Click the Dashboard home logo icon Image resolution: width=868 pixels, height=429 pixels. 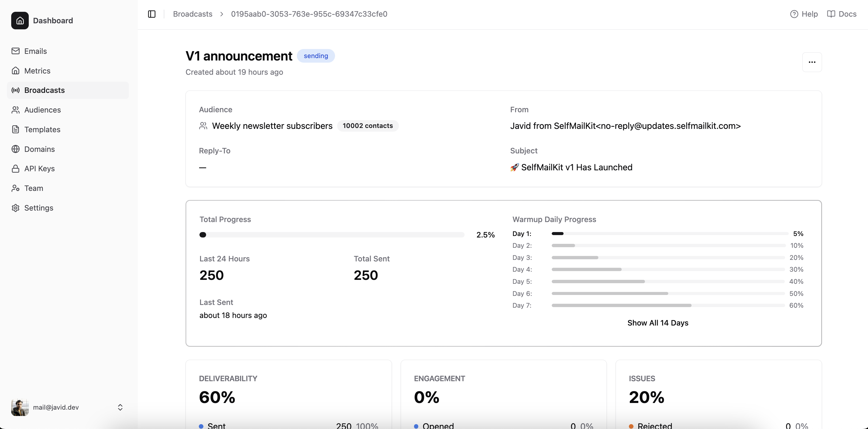point(20,21)
